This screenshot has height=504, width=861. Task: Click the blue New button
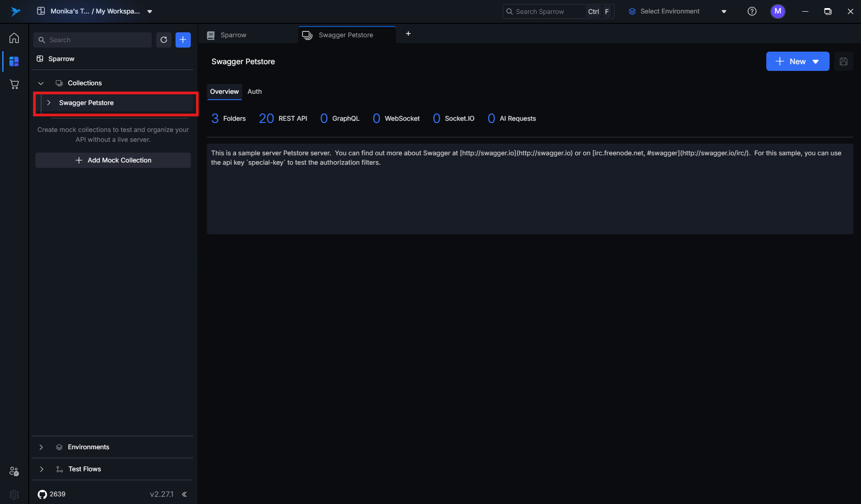797,61
